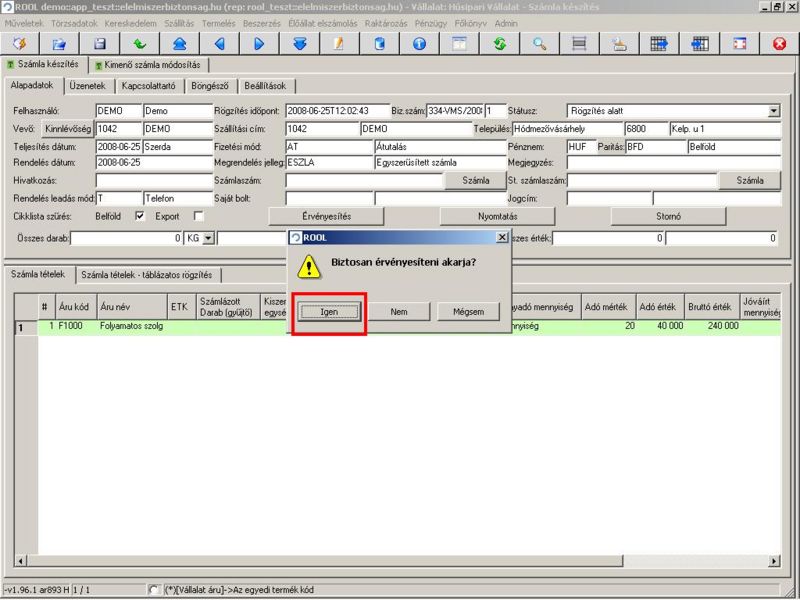
Task: Switch to the Üzenetek tab
Action: (91, 86)
